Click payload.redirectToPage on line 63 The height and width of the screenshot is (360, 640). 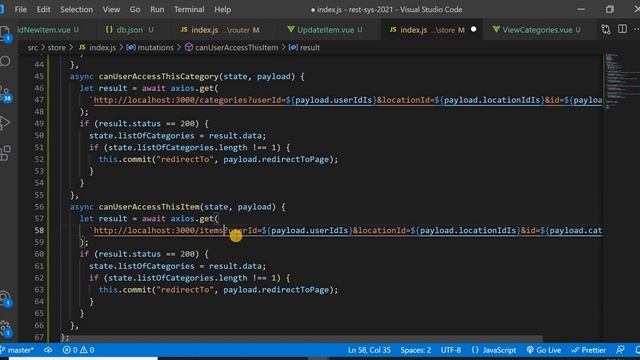pos(276,290)
